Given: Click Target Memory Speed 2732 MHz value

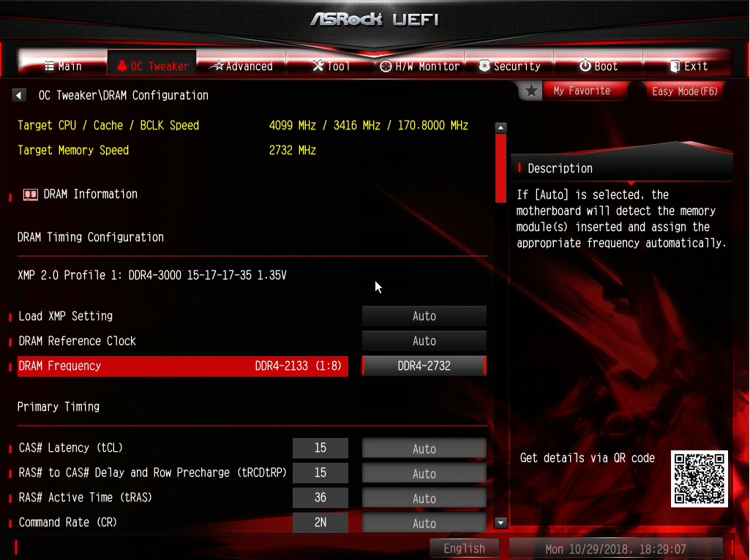Looking at the screenshot, I should tap(292, 150).
